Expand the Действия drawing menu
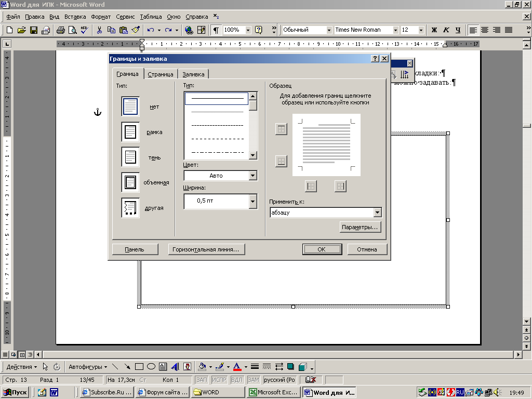 coord(21,367)
